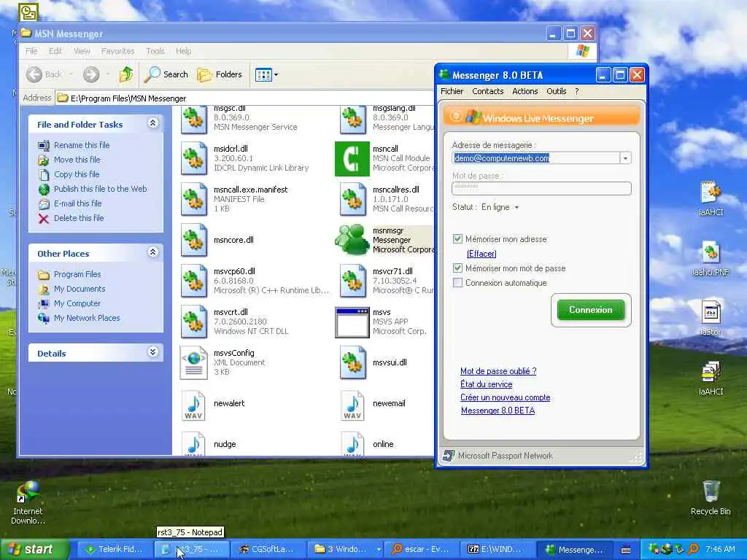
Task: Select the msvcrt.dll file icon
Action: coord(194,322)
